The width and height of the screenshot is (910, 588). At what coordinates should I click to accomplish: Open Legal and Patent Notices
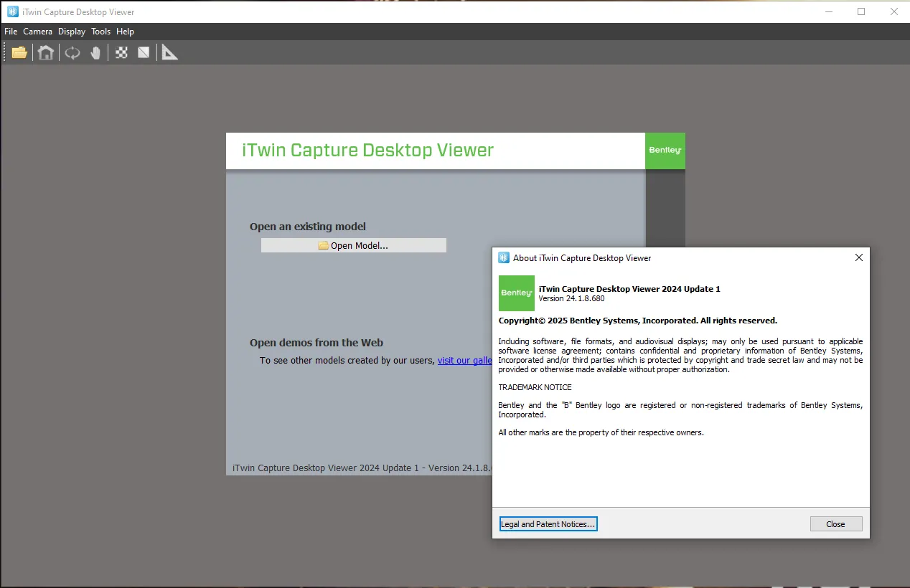pos(548,524)
